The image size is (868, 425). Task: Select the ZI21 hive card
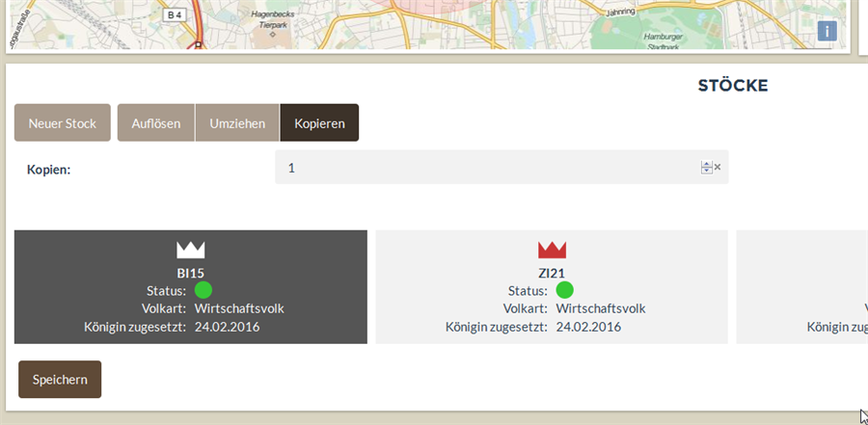[552, 286]
